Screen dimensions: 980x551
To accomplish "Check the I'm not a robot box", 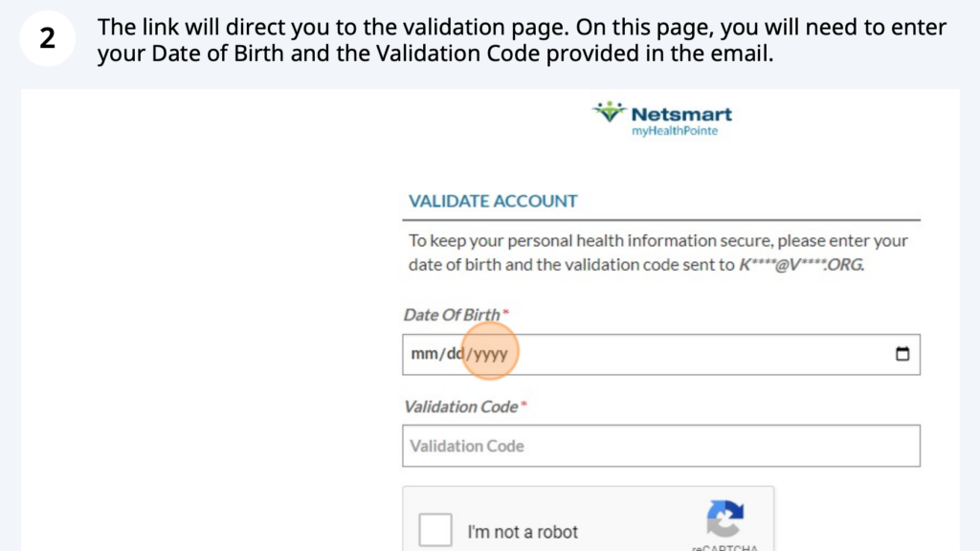I will (x=435, y=530).
